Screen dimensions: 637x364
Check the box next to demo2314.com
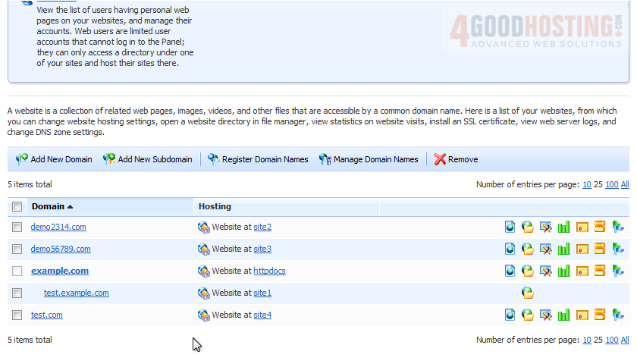click(17, 227)
